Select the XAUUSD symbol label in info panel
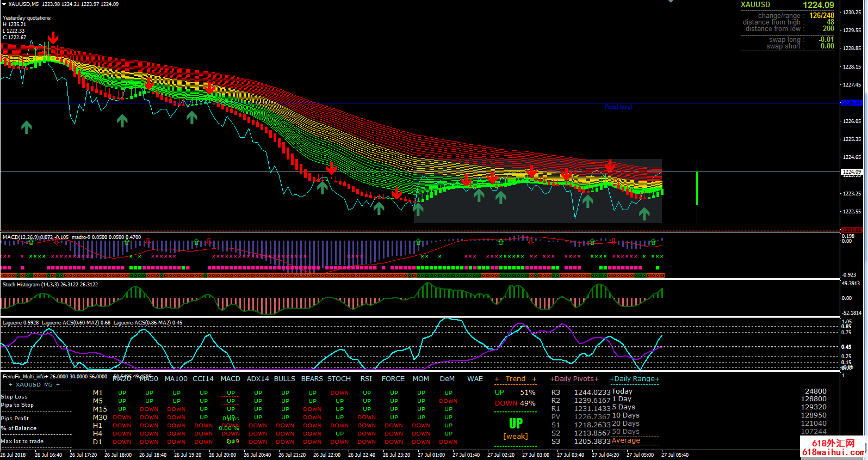 pyautogui.click(x=755, y=4)
